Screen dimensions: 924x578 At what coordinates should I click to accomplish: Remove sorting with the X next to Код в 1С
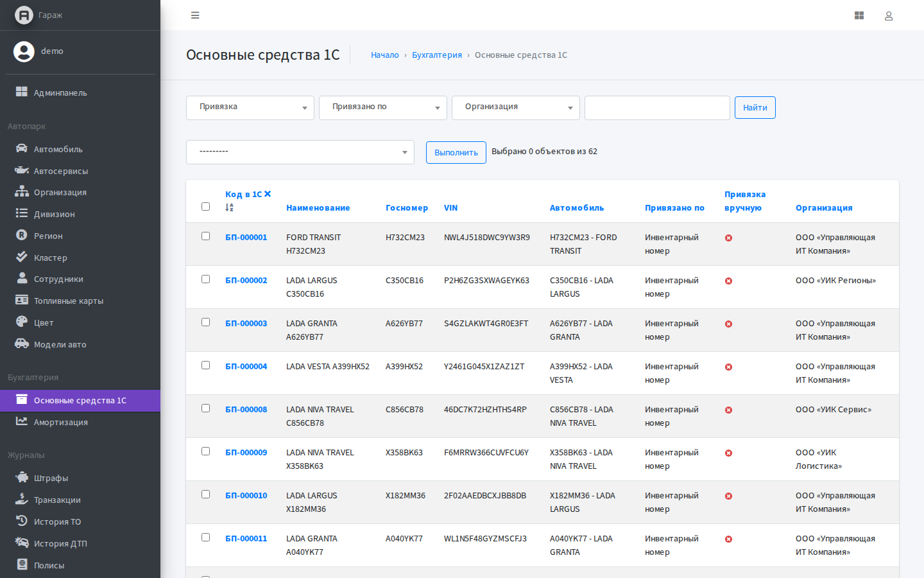(x=268, y=194)
